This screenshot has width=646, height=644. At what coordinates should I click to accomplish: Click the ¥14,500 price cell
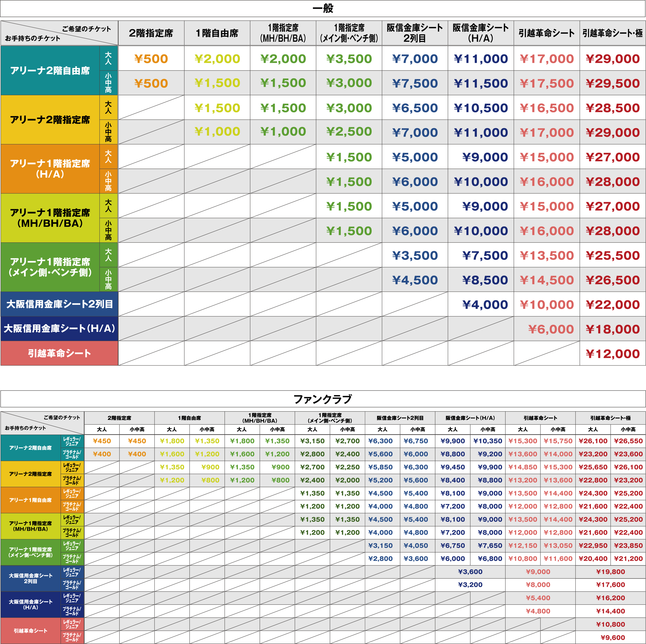[x=547, y=280]
